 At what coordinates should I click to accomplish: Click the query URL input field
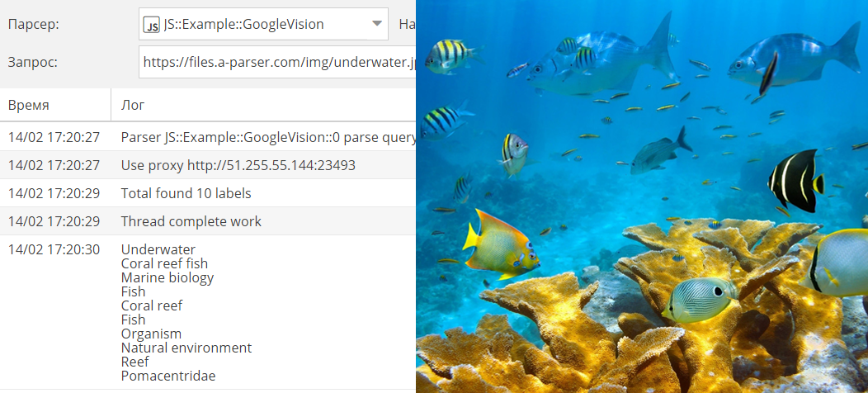point(277,62)
